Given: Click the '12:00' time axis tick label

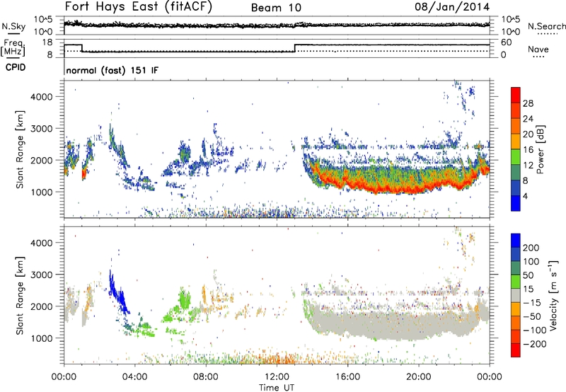Looking at the screenshot, I should pyautogui.click(x=277, y=377).
